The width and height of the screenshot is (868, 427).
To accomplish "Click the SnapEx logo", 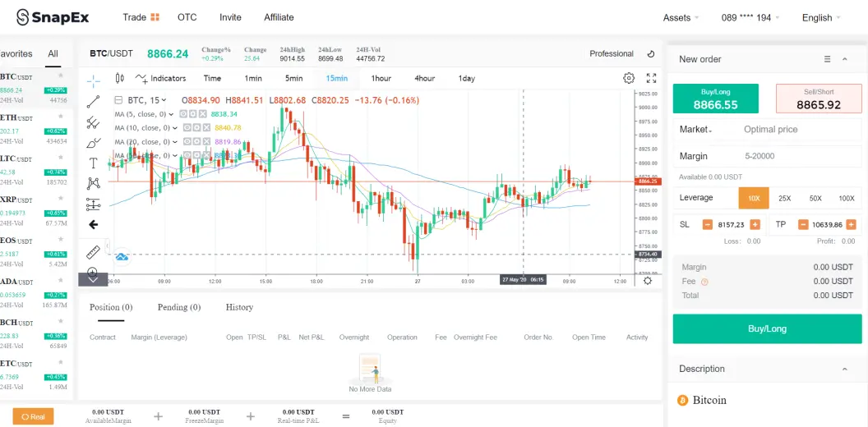I will click(x=53, y=17).
